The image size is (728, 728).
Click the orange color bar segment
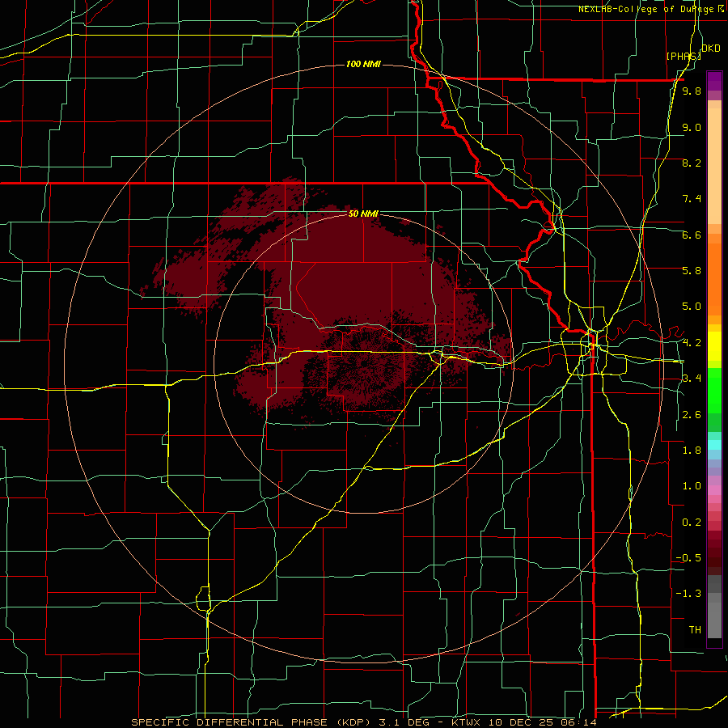point(714,279)
